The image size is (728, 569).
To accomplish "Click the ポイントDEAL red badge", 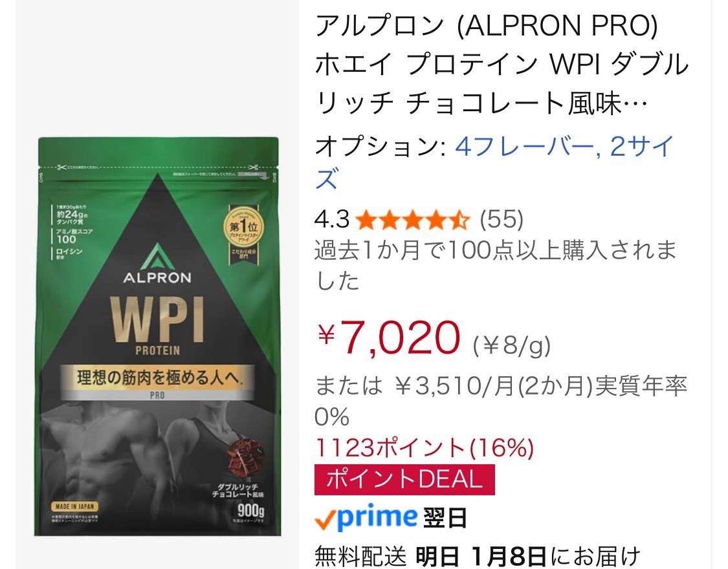I will (x=404, y=479).
